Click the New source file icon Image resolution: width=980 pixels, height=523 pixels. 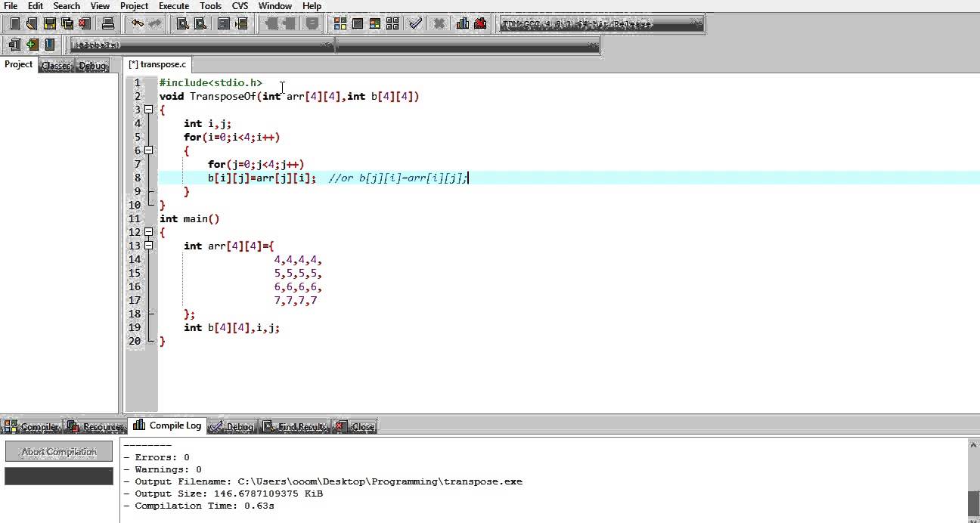tap(14, 23)
